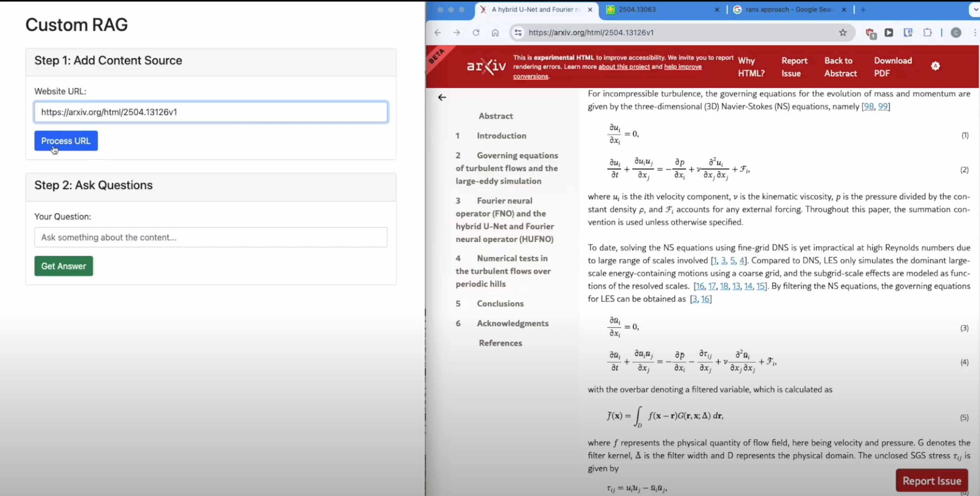Viewport: 980px width, 496px height.
Task: Collapse table of contents with left arrow
Action: coord(442,98)
